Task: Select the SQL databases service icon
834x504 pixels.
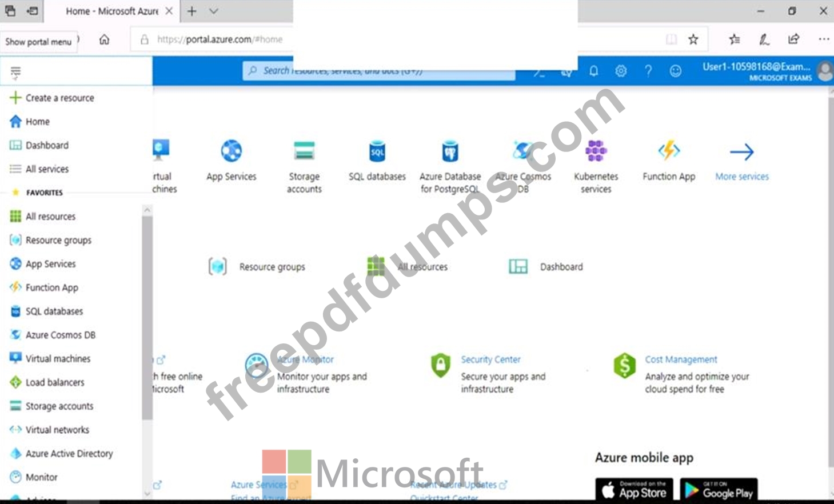Action: [x=377, y=151]
